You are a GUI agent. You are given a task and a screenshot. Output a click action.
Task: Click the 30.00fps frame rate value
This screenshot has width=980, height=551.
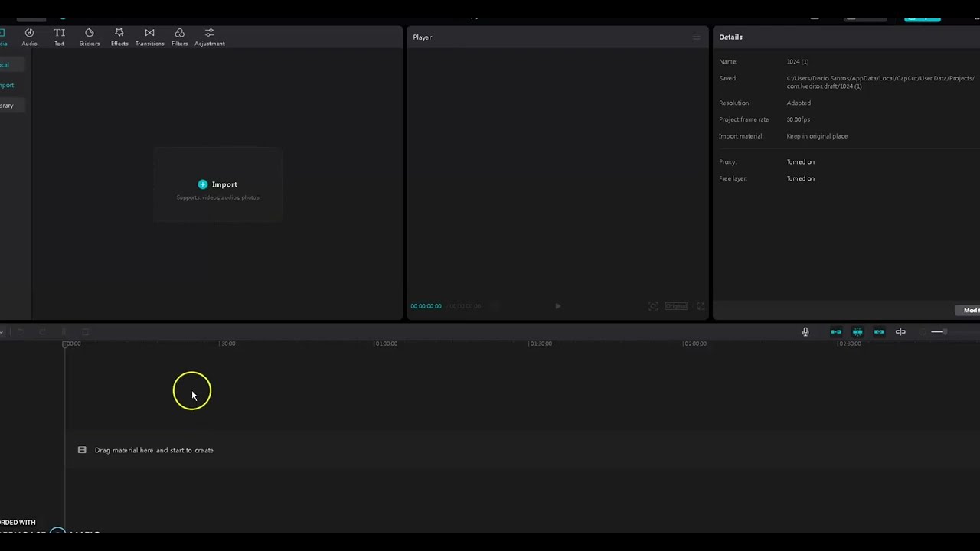click(x=798, y=119)
